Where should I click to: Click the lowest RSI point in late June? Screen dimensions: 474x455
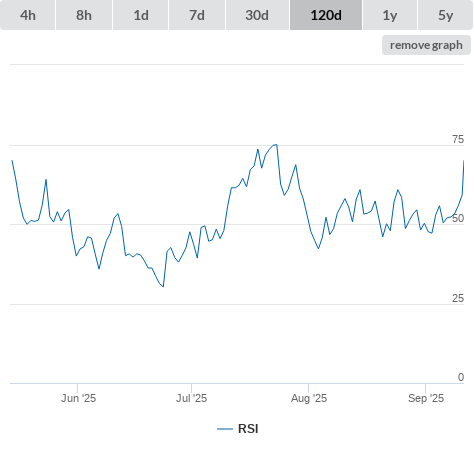pyautogui.click(x=163, y=286)
